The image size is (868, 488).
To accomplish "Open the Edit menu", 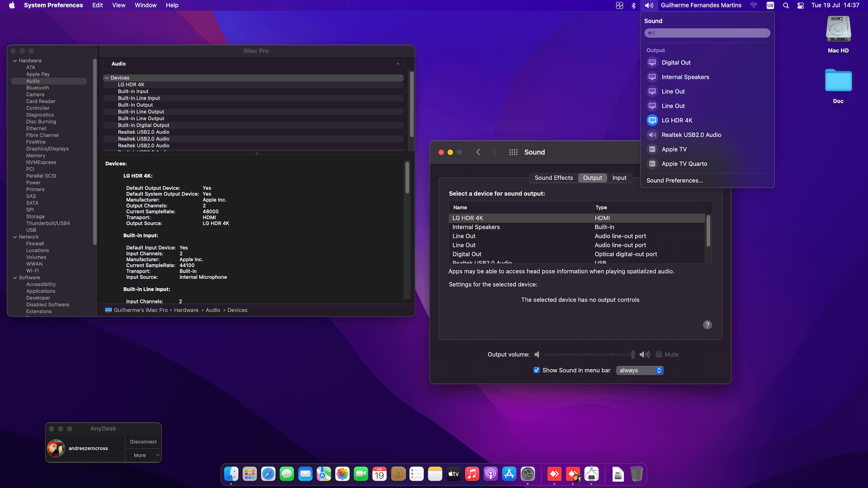I will click(x=97, y=5).
